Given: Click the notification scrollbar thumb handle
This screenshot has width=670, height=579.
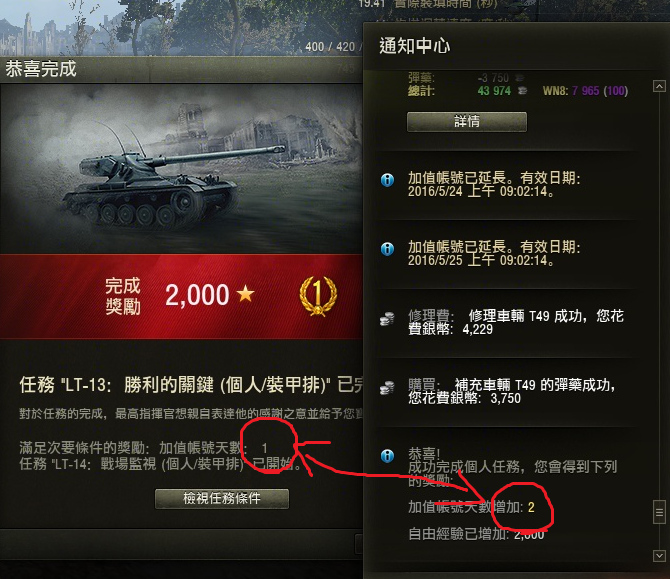Looking at the screenshot, I should 659,512.
